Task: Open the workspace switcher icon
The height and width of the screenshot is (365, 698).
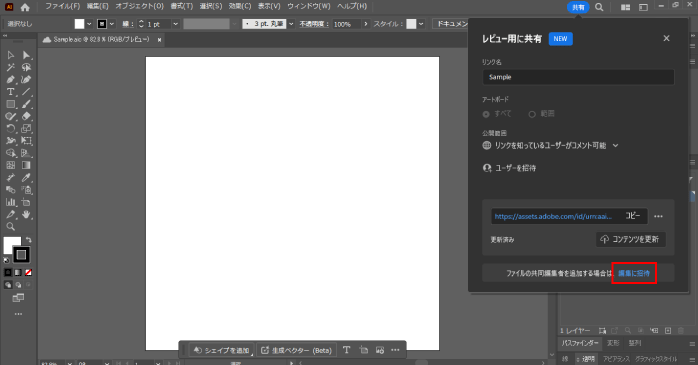Action: tap(625, 7)
